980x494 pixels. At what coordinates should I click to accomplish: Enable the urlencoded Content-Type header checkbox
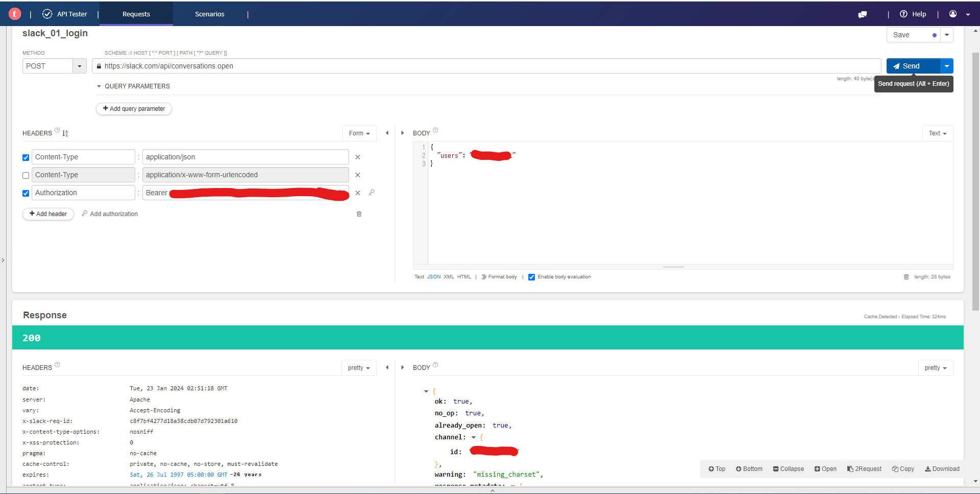click(x=26, y=175)
